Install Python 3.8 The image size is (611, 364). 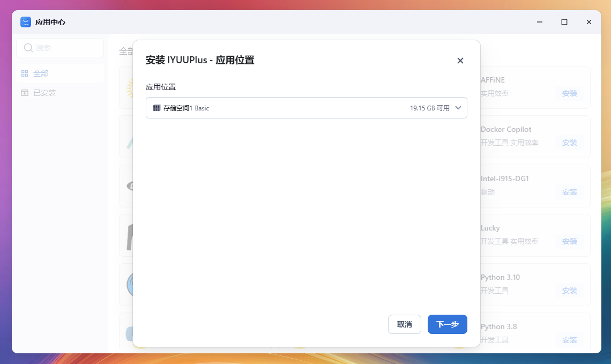(x=569, y=340)
